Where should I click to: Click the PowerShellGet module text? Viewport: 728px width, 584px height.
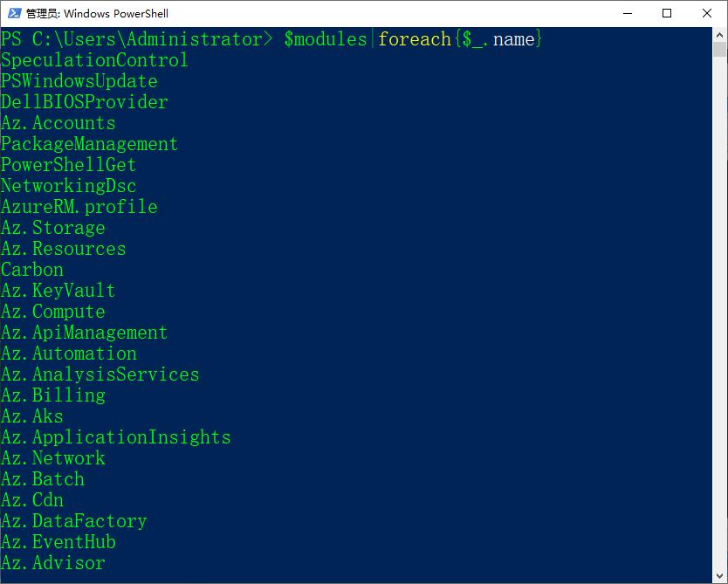coord(67,164)
